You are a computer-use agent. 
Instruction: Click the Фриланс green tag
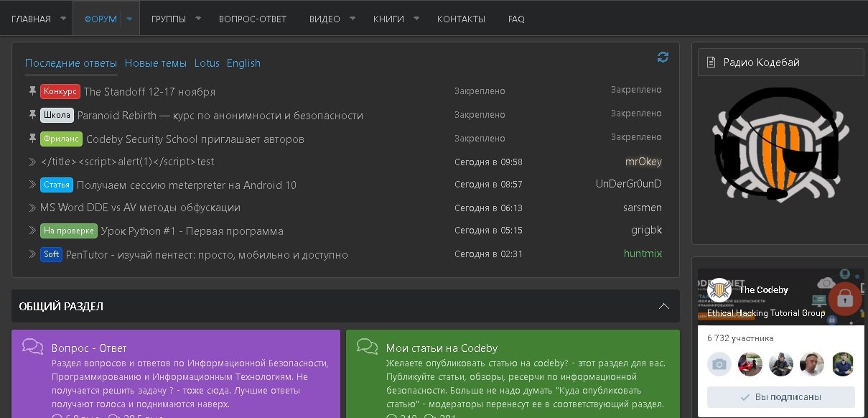[61, 138]
